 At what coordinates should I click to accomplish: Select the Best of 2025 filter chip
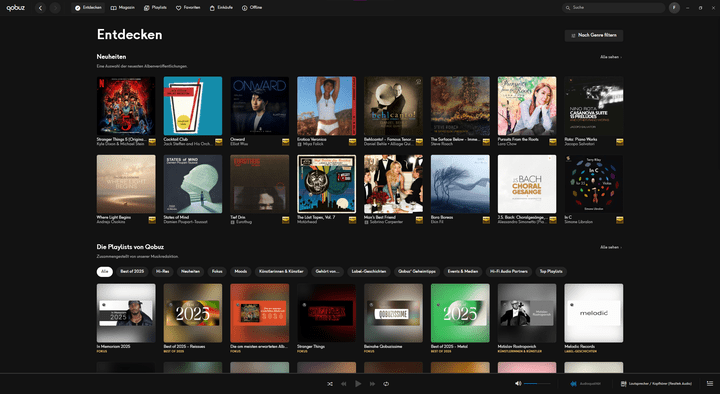pos(132,271)
